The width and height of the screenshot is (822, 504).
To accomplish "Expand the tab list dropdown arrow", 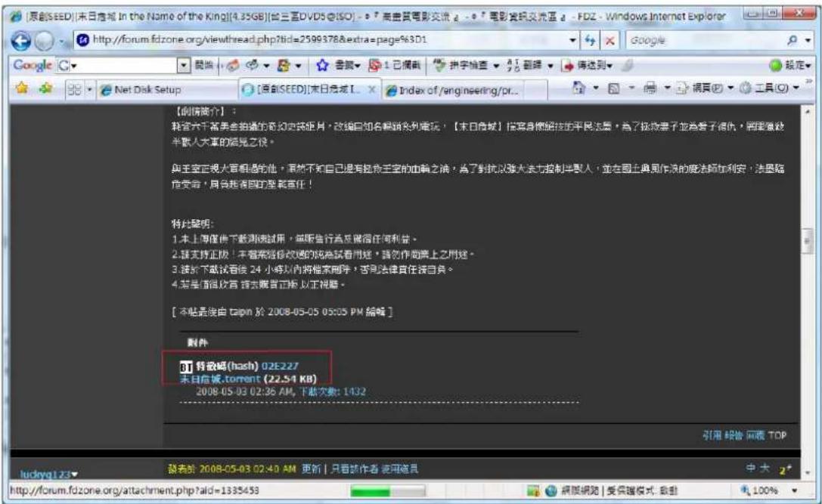I will tap(89, 90).
